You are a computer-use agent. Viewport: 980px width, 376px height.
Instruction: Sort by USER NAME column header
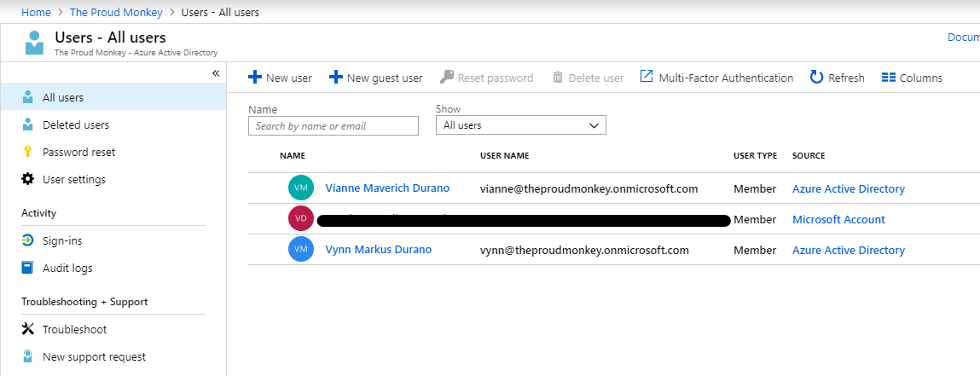(x=504, y=155)
